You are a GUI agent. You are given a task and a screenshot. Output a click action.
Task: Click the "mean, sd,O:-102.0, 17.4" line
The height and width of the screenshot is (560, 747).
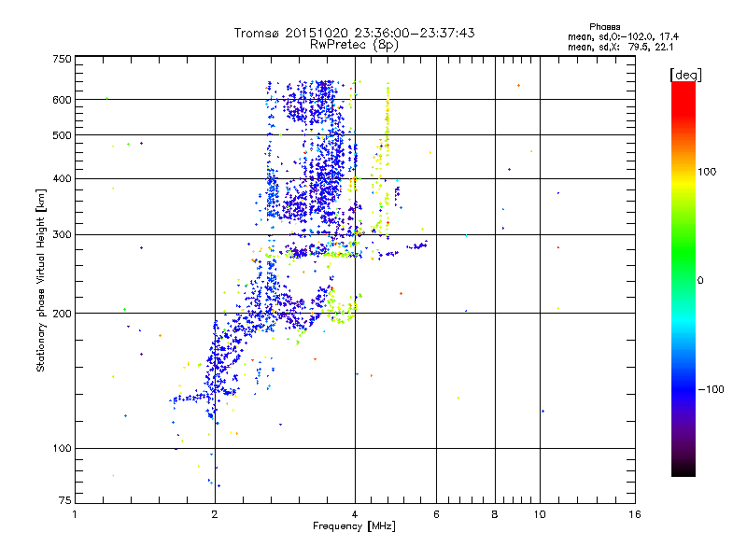click(623, 36)
